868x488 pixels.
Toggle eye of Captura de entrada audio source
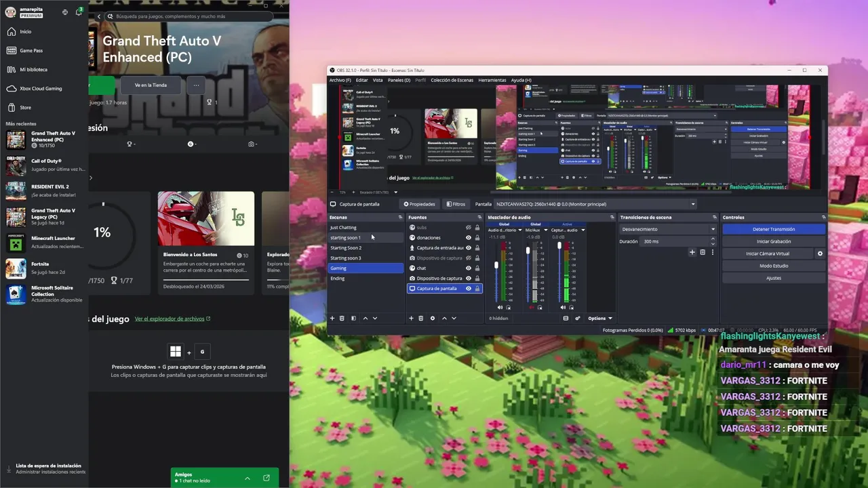469,248
